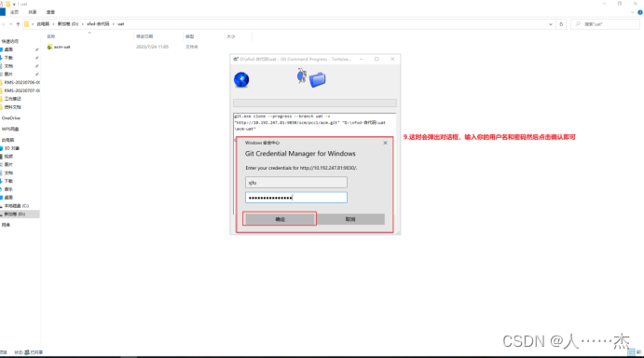Open the 主页 Home ribbon tab
Viewport: 644px width, 358px height.
click(14, 12)
